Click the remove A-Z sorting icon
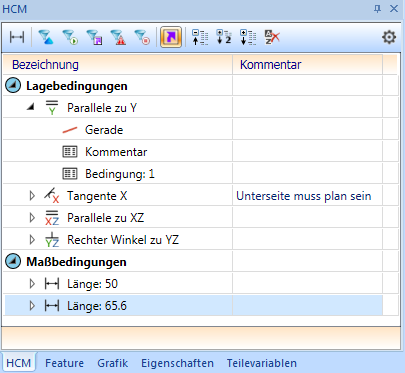 coord(272,37)
